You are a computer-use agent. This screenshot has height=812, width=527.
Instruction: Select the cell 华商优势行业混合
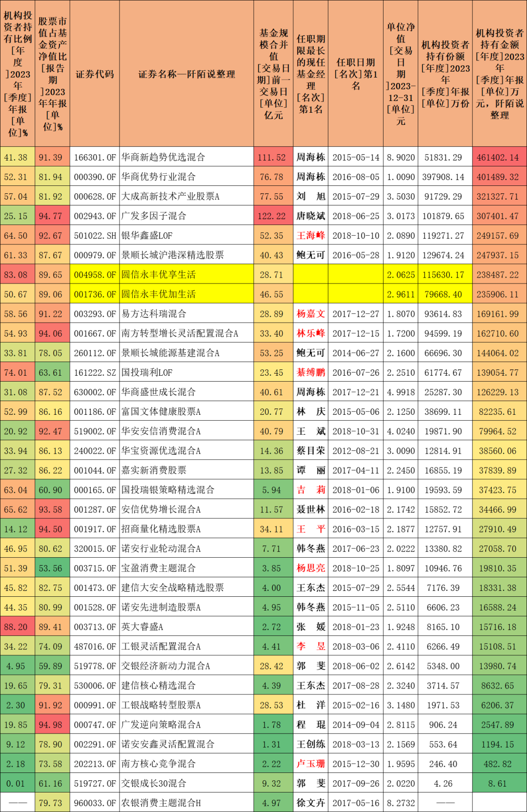tap(186, 177)
